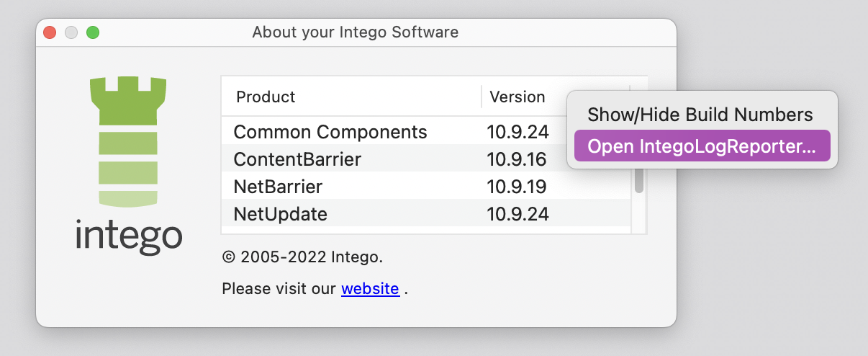Image resolution: width=868 pixels, height=356 pixels.
Task: Click ContentBarrier version 10.9.16 cell
Action: coord(517,159)
